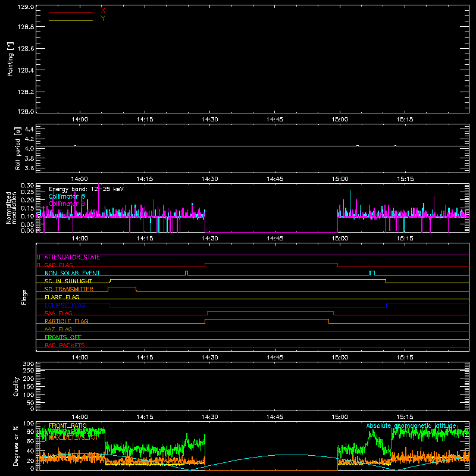Select the Degrees or % axis title

15,446
